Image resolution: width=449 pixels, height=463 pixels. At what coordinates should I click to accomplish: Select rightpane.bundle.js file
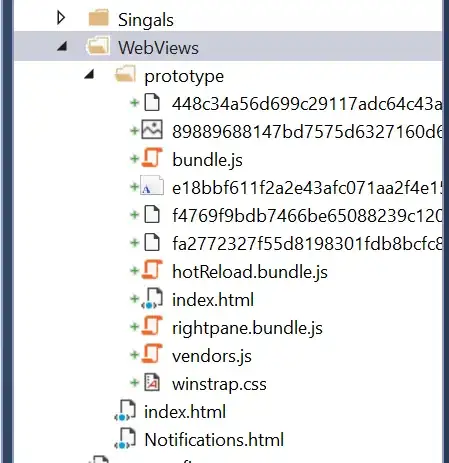[247, 328]
